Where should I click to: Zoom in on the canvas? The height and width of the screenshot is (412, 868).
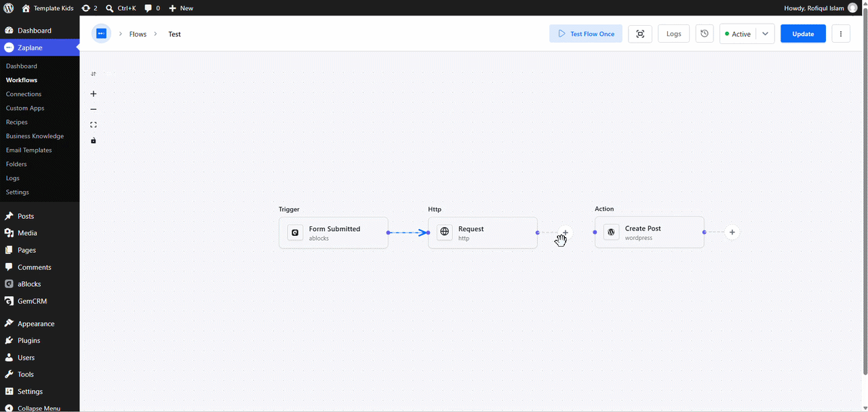tap(94, 94)
